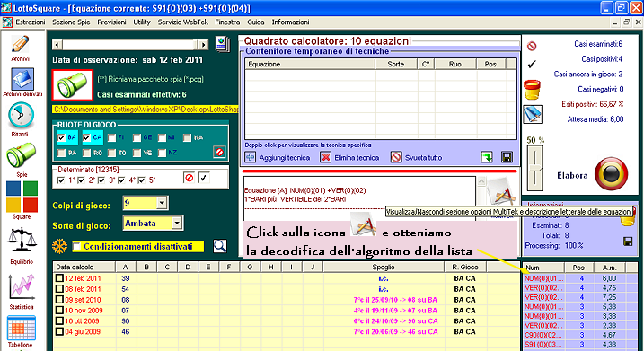Image resolution: width=644 pixels, height=351 pixels.
Task: Click the blue notebook icon beside Esiti positivi
Action: [x=533, y=114]
